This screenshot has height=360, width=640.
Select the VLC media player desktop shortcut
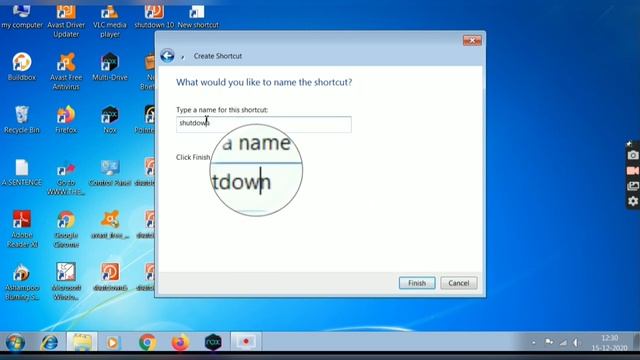110,21
